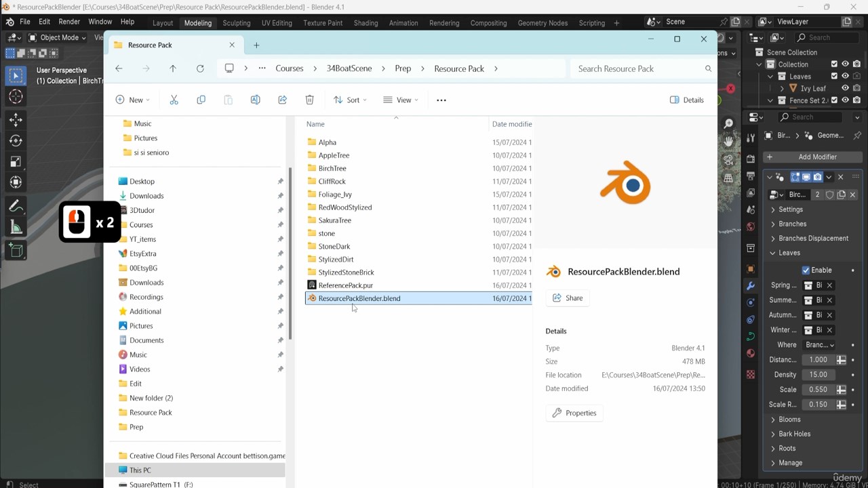Open the Render properties tab in Blender
The width and height of the screenshot is (868, 488).
pos(750,159)
